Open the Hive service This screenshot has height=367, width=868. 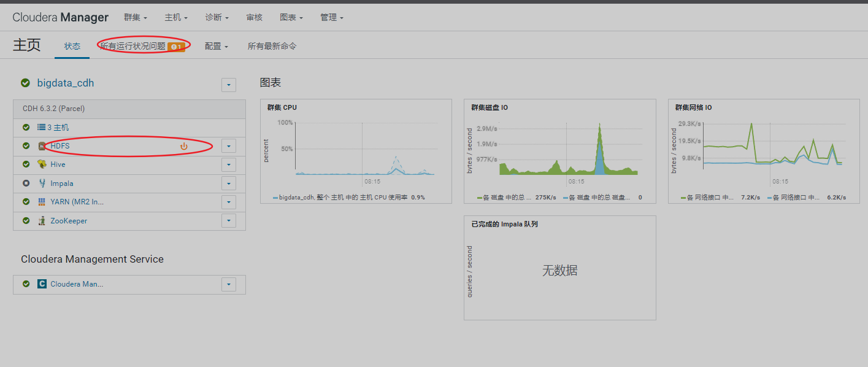[x=58, y=164]
